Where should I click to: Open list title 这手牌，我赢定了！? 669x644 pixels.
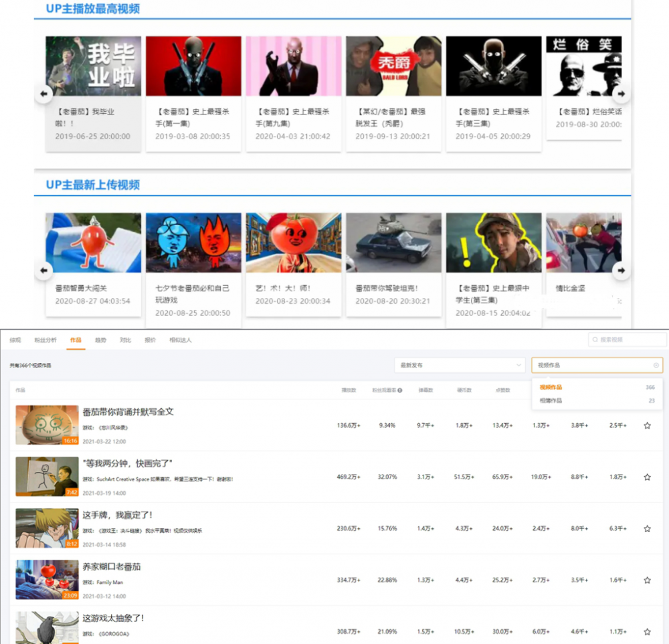[x=117, y=515]
